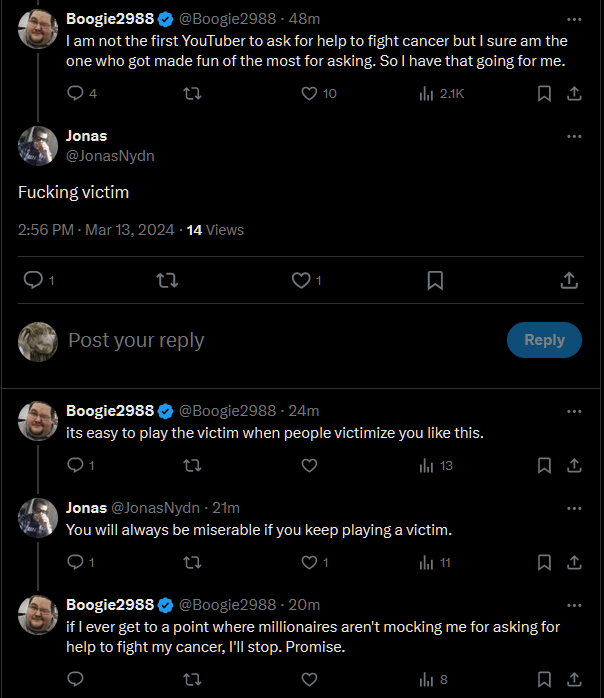The width and height of the screenshot is (604, 698).
Task: View analytics for tweet with 2.1K views
Action: (x=427, y=93)
